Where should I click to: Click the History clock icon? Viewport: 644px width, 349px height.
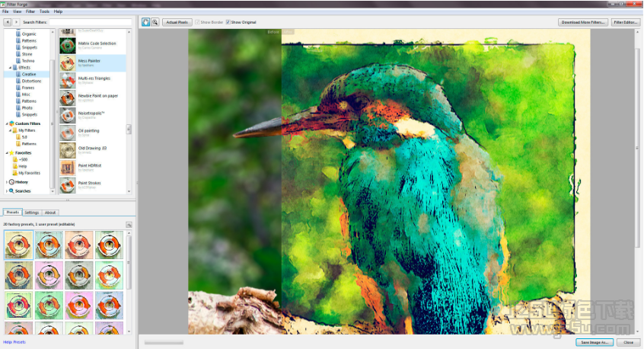pyautogui.click(x=12, y=181)
